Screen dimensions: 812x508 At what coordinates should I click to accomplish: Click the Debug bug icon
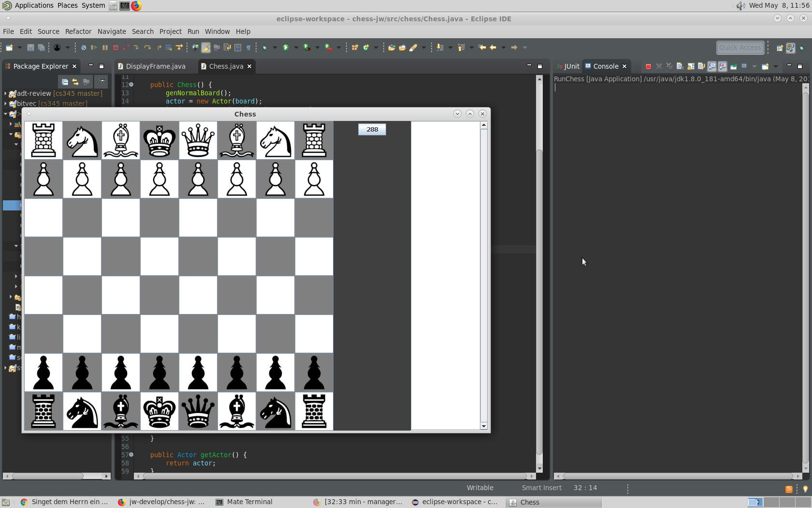pyautogui.click(x=264, y=47)
